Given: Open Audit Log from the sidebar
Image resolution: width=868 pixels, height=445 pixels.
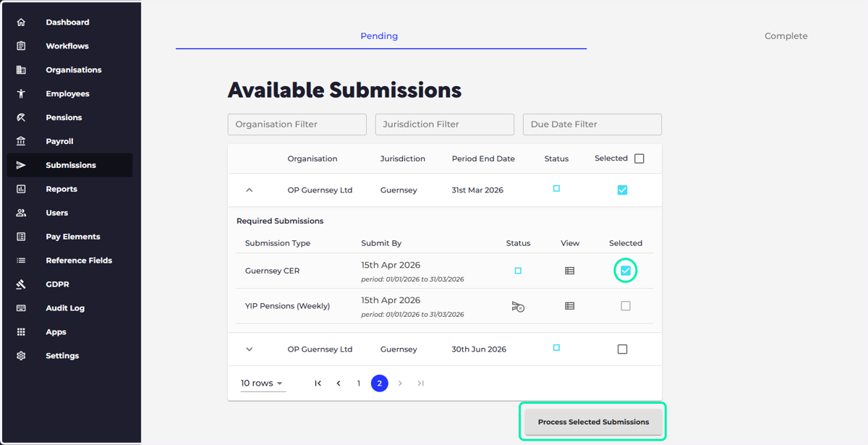Looking at the screenshot, I should 69,308.
